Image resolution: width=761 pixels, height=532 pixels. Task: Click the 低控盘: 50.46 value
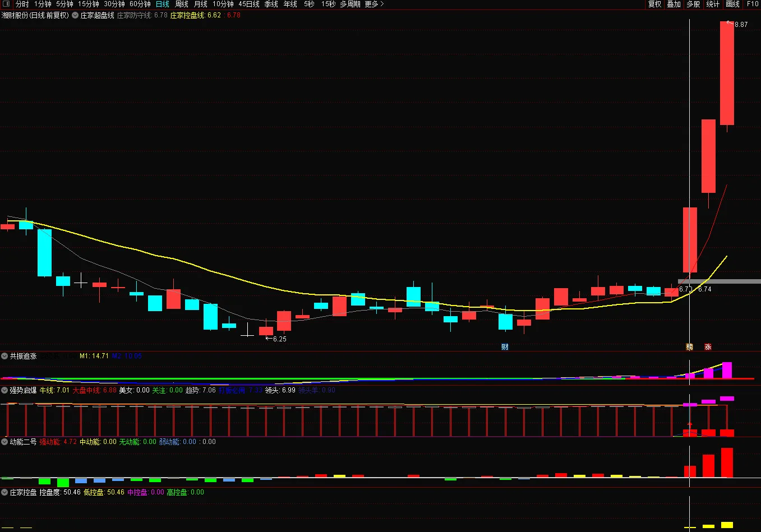click(104, 492)
